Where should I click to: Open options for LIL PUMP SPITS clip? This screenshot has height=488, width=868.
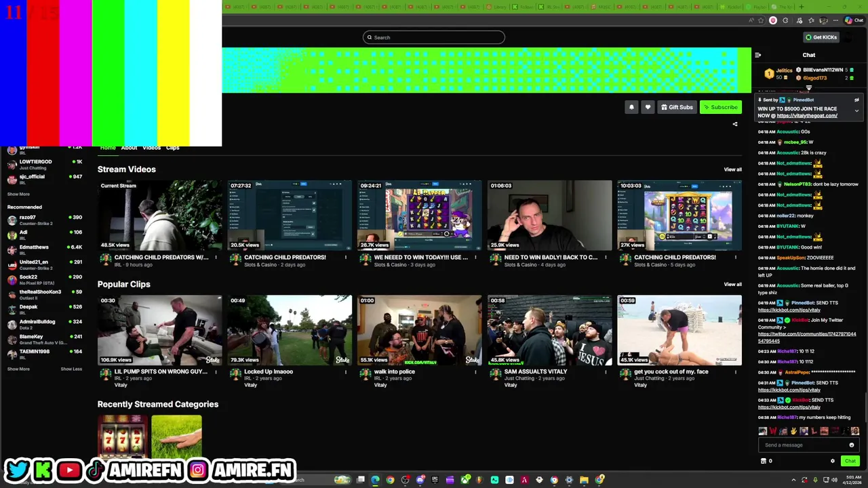[216, 371]
